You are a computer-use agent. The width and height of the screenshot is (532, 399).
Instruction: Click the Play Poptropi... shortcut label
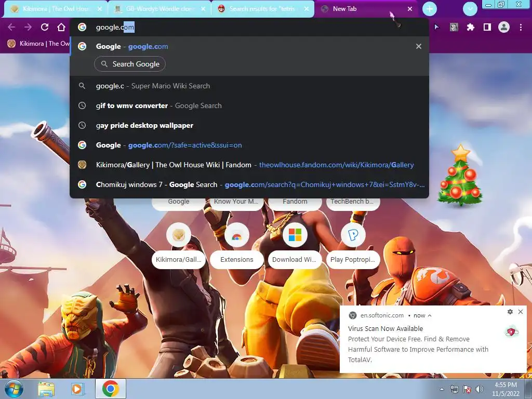tap(353, 260)
